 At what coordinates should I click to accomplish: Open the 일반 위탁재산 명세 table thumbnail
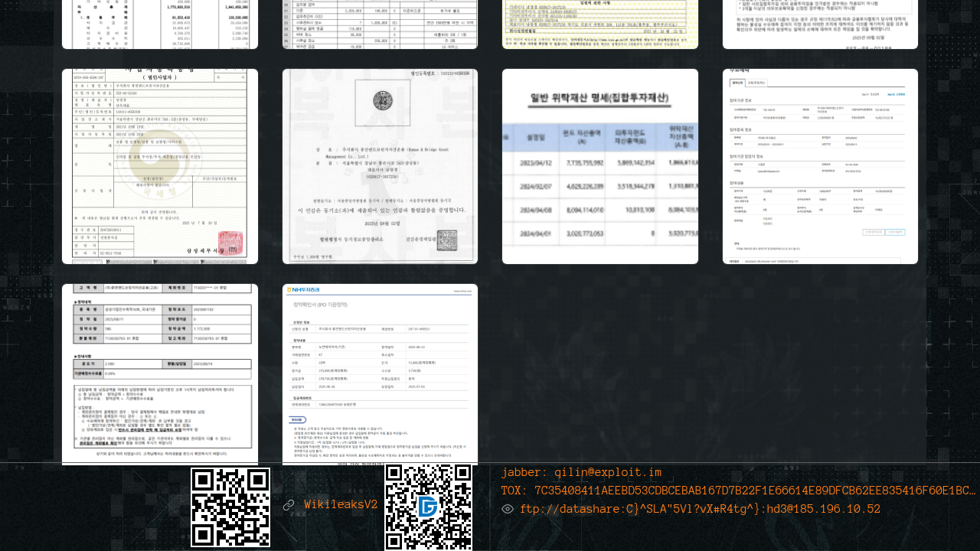coord(600,166)
